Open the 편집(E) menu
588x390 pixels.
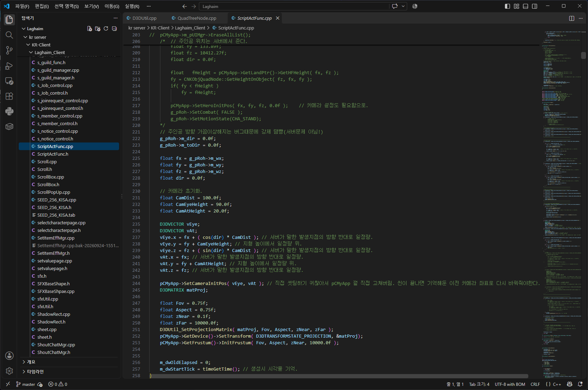point(42,6)
